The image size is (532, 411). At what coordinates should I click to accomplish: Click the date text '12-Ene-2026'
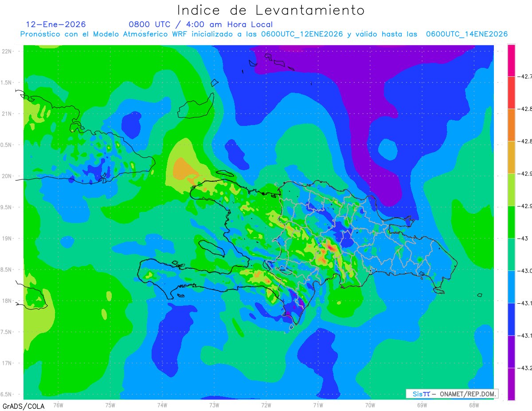coord(56,24)
